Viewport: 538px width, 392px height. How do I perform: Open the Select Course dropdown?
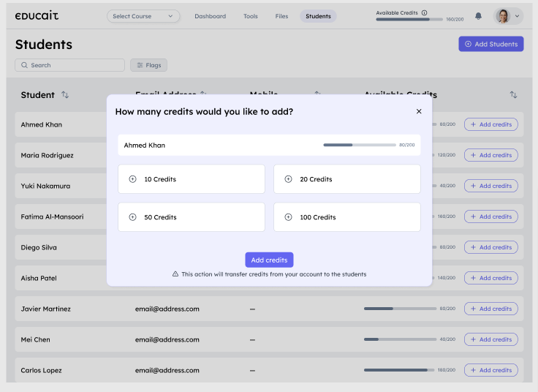(x=143, y=16)
